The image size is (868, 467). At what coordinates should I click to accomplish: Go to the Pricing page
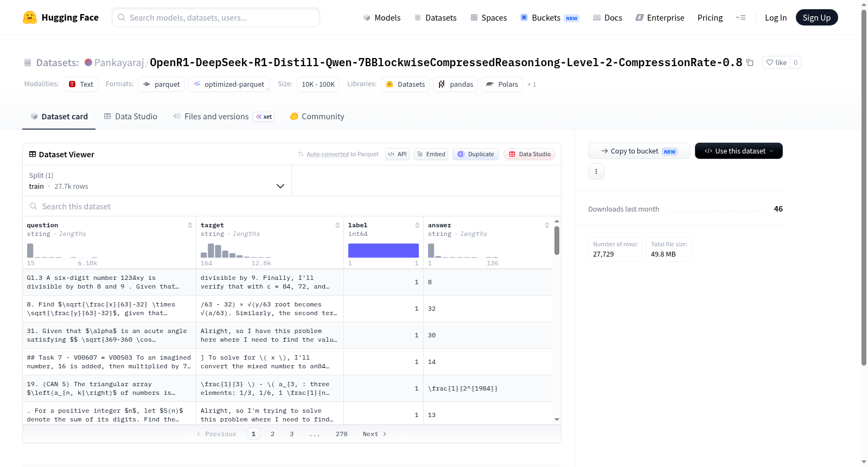[x=710, y=17]
